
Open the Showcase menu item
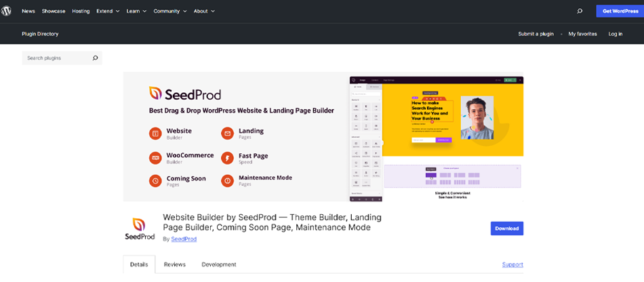pyautogui.click(x=54, y=11)
